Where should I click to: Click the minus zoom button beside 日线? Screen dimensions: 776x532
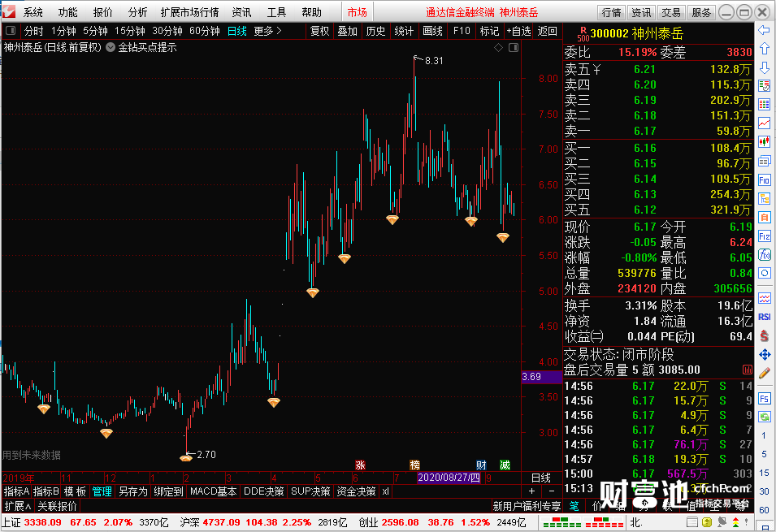[552, 491]
